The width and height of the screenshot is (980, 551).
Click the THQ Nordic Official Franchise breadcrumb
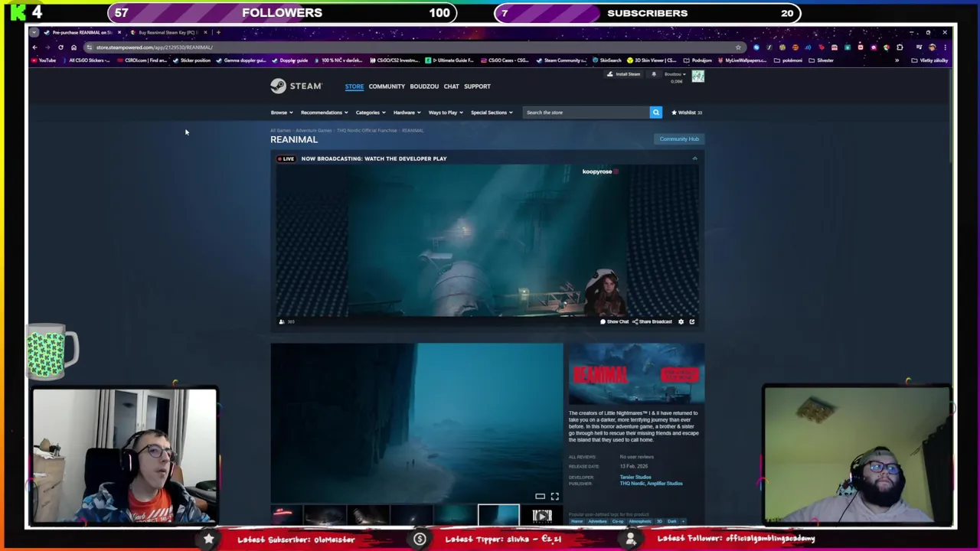367,131
